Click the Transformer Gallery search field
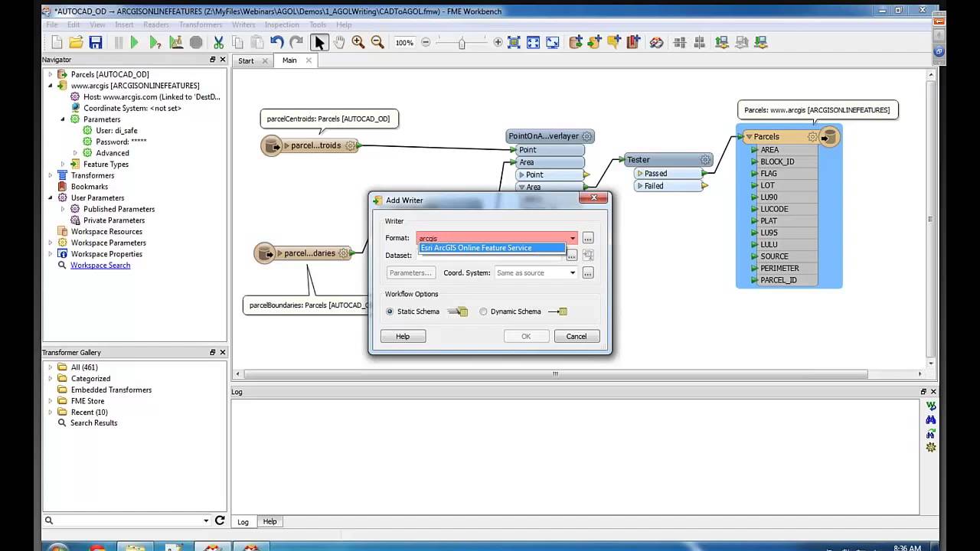This screenshot has width=980, height=551. tap(127, 520)
